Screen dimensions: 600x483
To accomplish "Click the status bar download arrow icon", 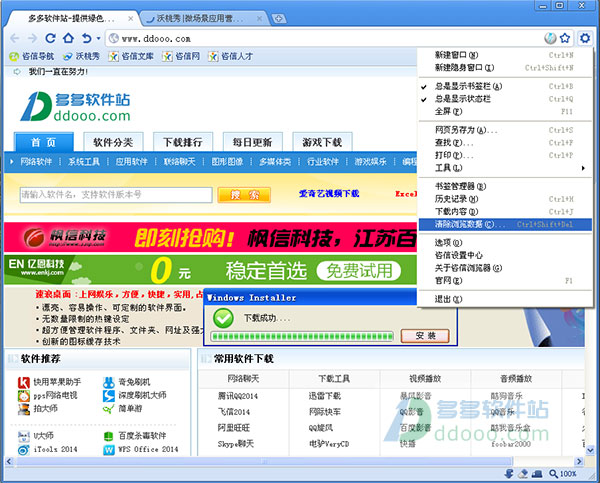I will (x=509, y=474).
